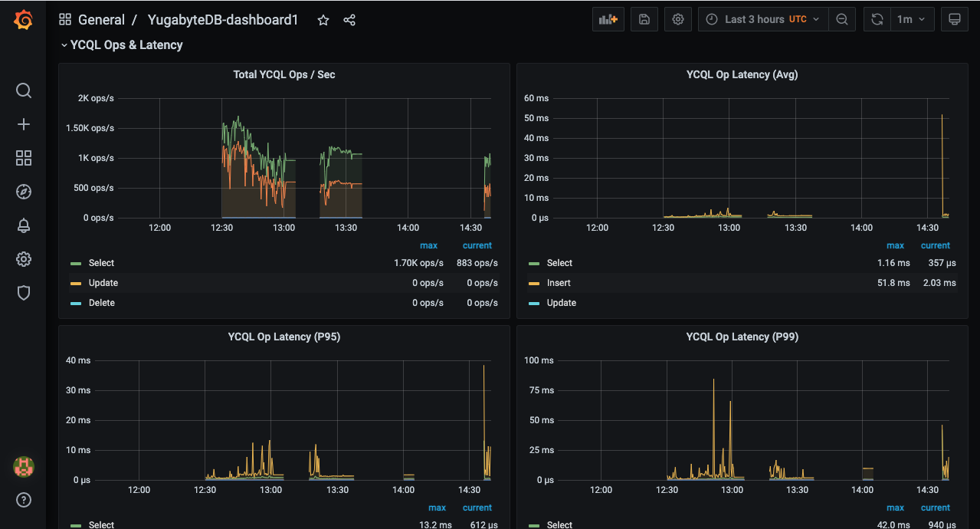Open dashboard settings gear
980x529 pixels.
[x=677, y=18]
